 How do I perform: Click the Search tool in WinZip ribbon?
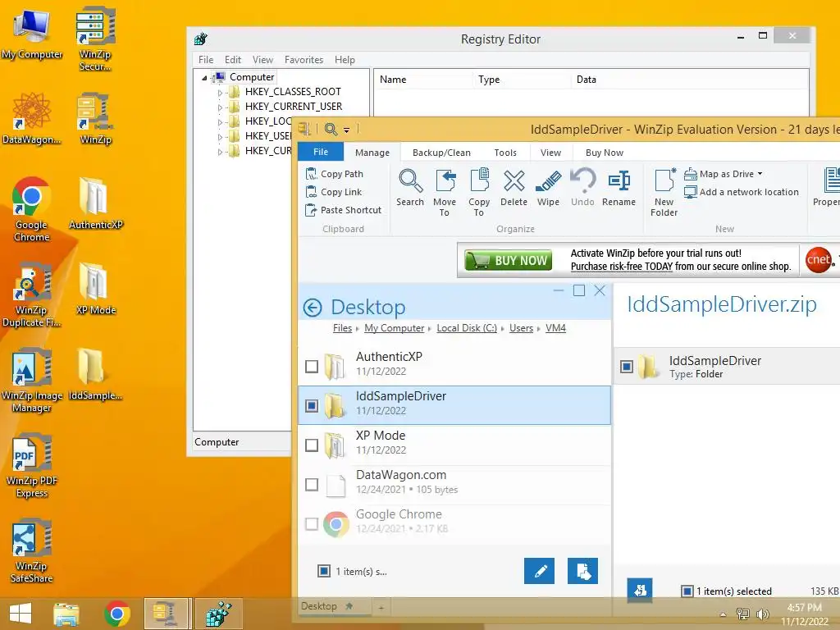(410, 188)
